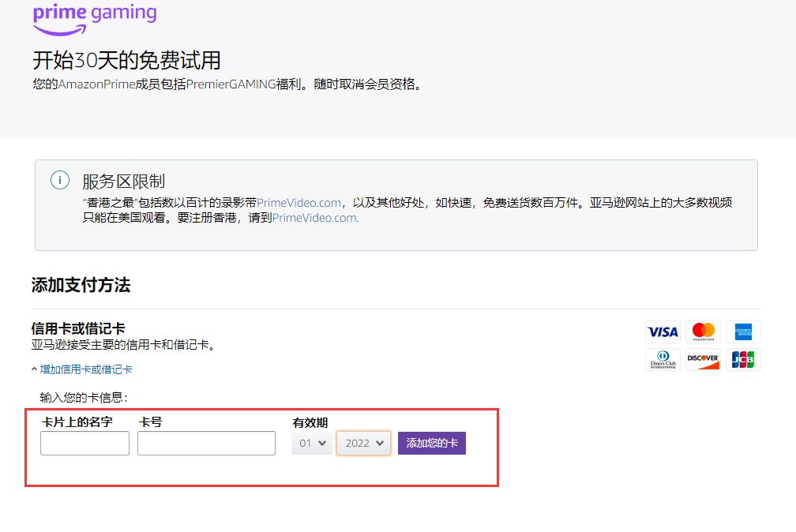Open the expiry month dropdown showing 01

[311, 443]
